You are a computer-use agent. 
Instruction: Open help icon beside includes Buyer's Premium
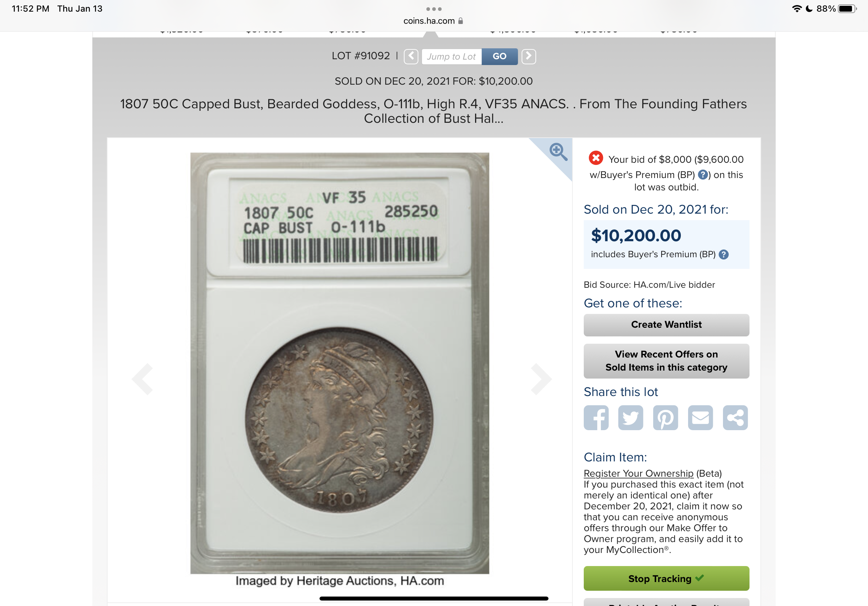pyautogui.click(x=724, y=254)
